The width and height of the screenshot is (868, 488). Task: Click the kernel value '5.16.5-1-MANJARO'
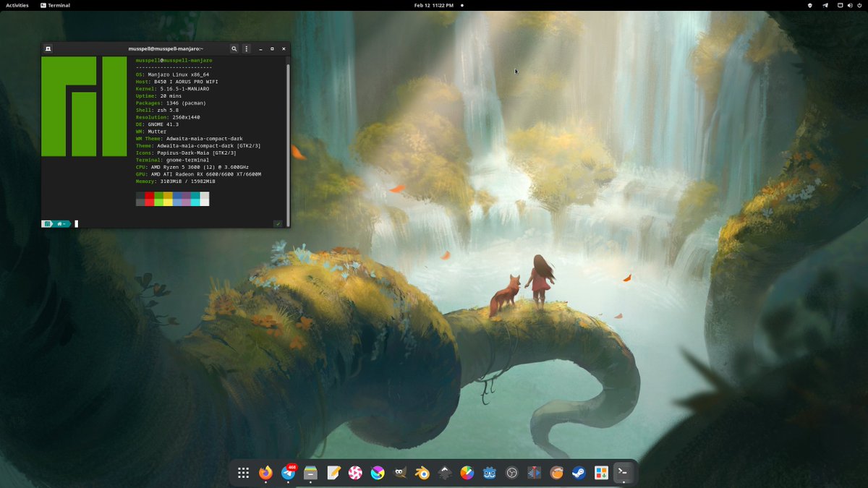tap(183, 89)
